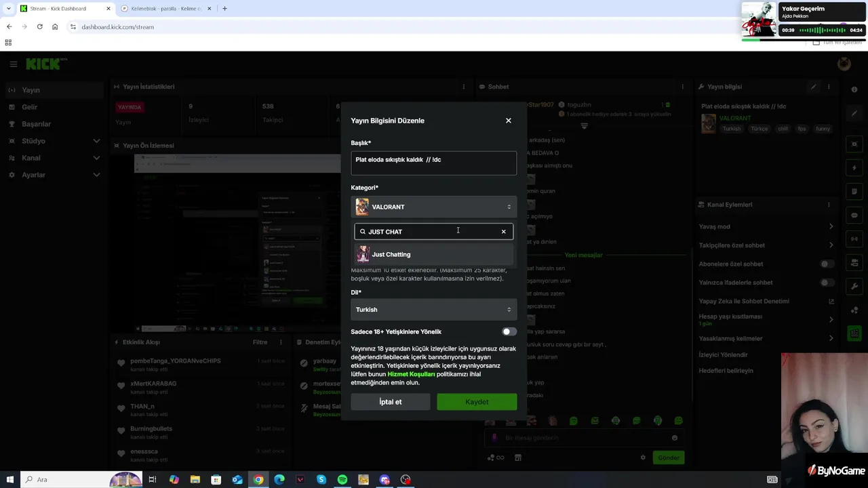This screenshot has height=488, width=868.
Task: Click the Ara taskbar search box
Action: point(81,480)
